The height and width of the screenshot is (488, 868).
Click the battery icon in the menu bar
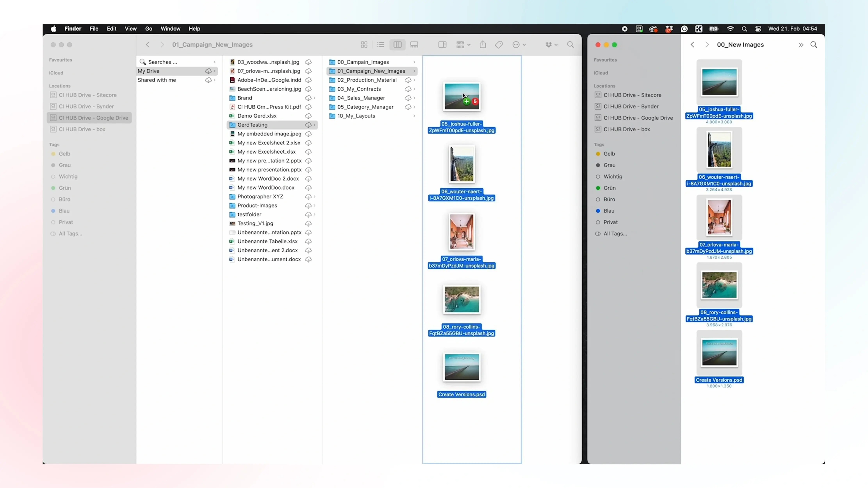pos(714,29)
